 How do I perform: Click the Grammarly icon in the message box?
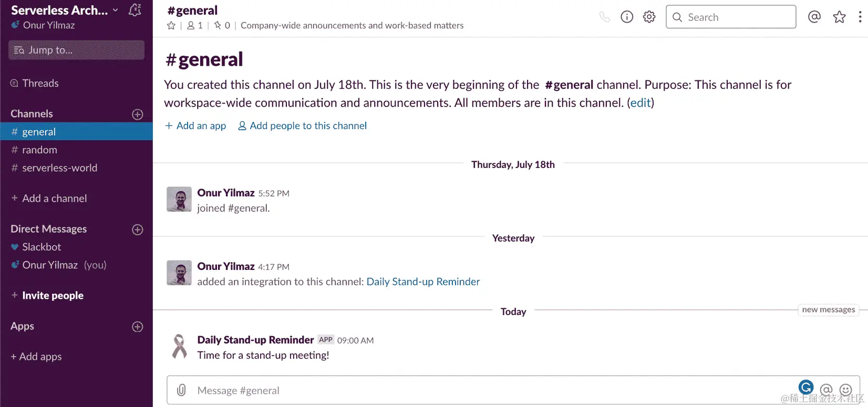(806, 387)
